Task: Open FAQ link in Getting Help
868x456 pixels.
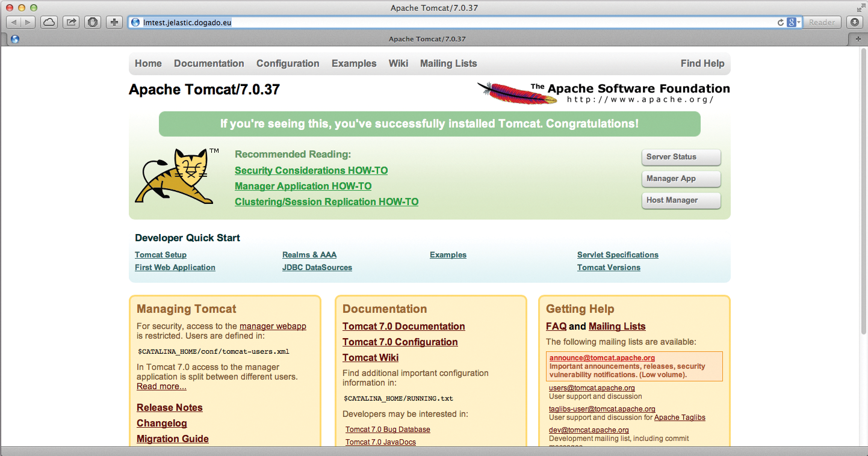Action: click(556, 326)
